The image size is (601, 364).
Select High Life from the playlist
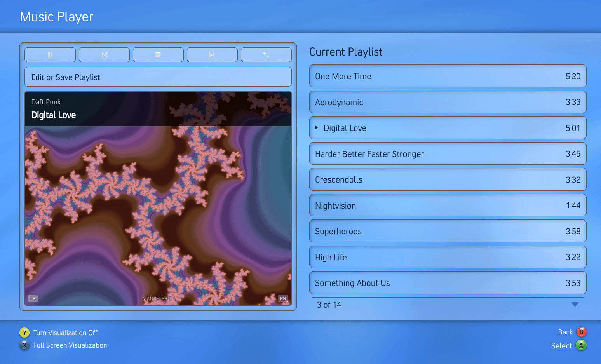point(448,257)
